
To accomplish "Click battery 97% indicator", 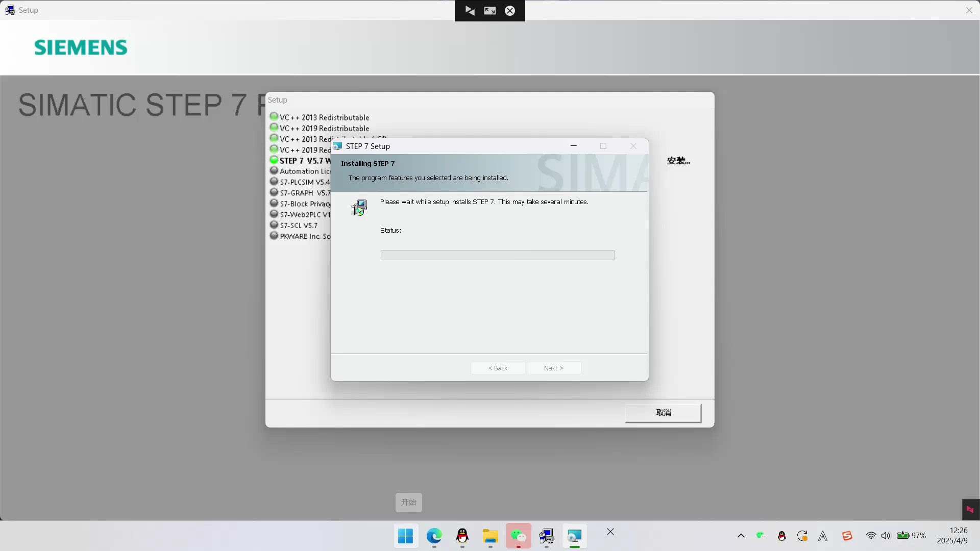I will pos(912,536).
